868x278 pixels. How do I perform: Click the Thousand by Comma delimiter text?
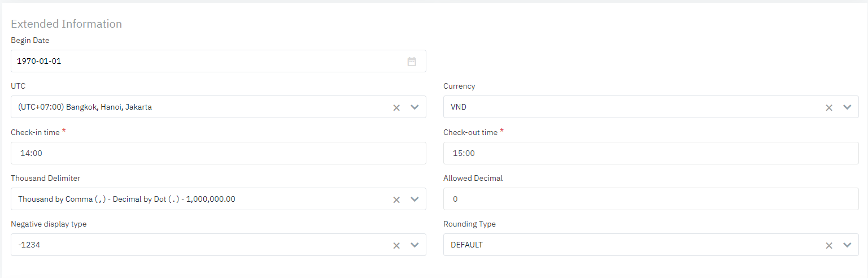click(x=127, y=199)
